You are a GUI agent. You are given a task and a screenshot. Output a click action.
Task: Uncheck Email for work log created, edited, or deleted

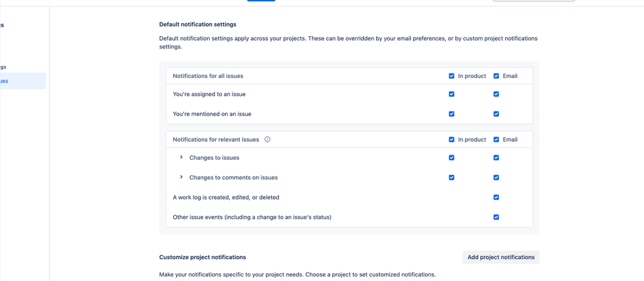[x=496, y=197]
